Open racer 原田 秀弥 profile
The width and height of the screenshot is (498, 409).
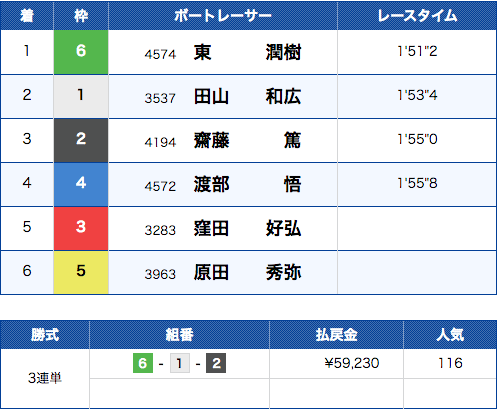point(247,272)
